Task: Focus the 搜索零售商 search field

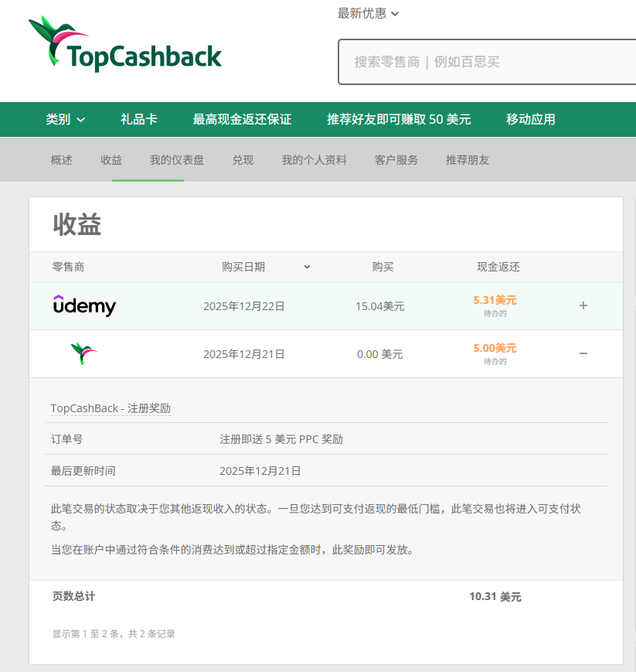Action: (x=487, y=62)
